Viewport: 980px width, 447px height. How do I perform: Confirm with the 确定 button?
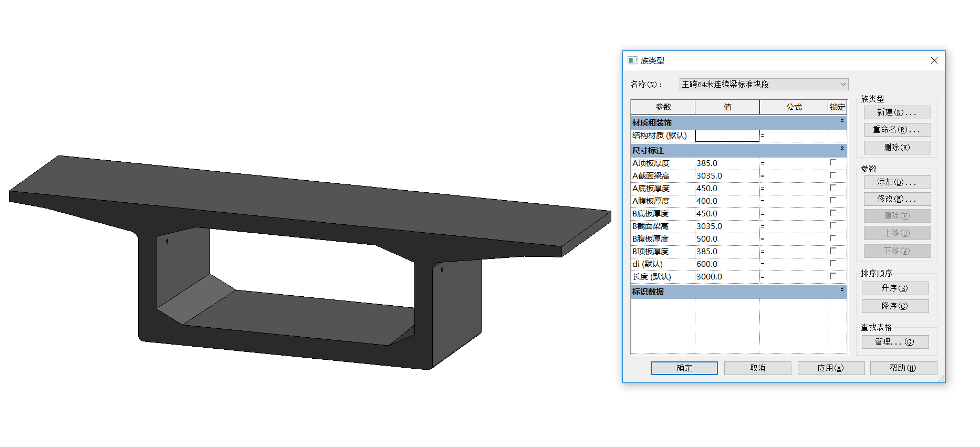[x=684, y=368]
